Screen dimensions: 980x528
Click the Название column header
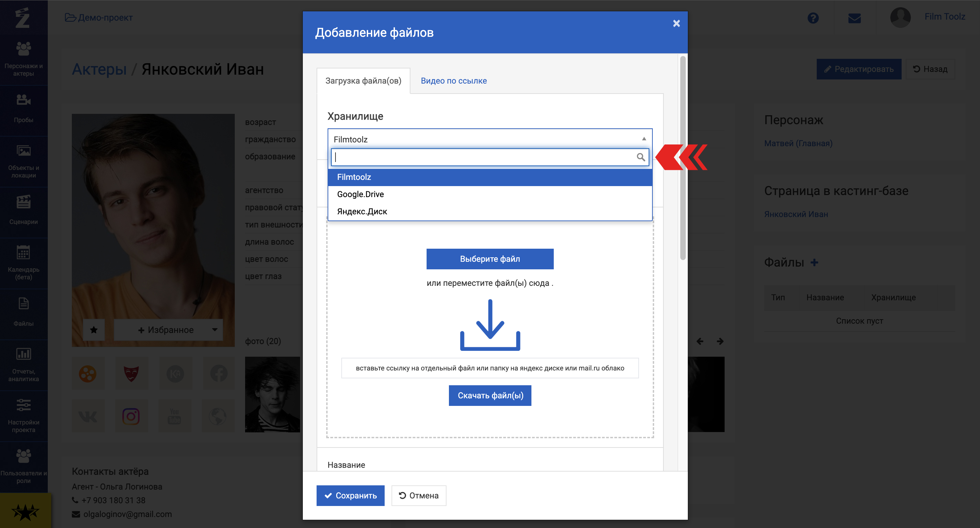[825, 297]
